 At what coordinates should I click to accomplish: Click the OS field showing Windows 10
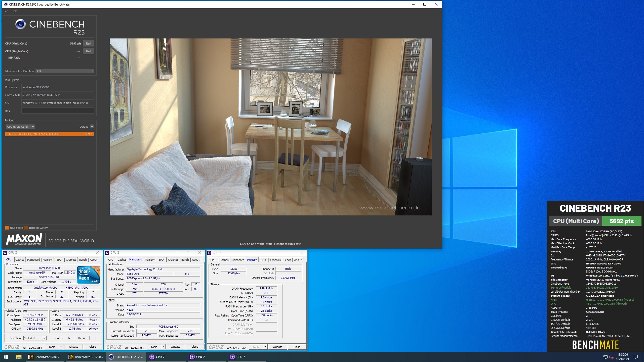pos(58,103)
